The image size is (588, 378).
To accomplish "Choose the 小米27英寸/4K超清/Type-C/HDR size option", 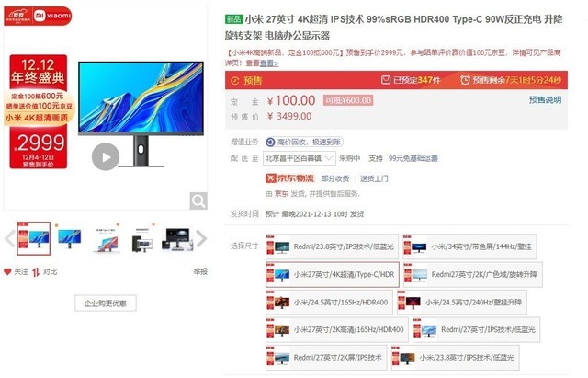I will [x=333, y=274].
